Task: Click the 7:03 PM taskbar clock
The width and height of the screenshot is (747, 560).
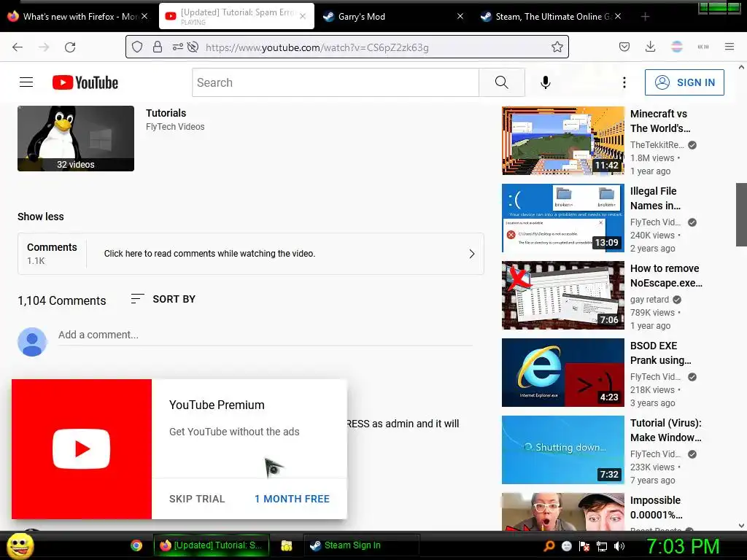Action: click(x=682, y=546)
